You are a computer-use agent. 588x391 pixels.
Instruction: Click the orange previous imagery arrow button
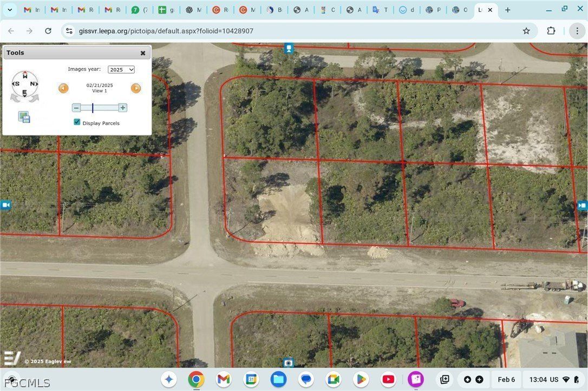click(x=63, y=88)
